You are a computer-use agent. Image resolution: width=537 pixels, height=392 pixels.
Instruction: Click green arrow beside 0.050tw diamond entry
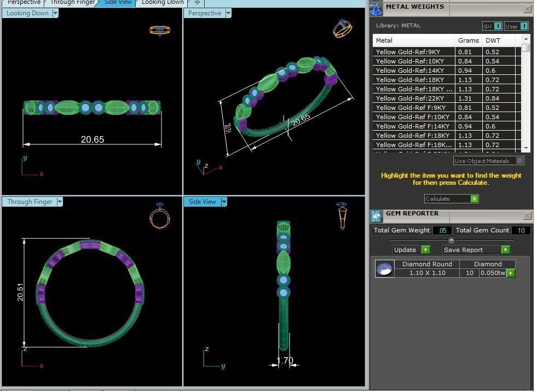pos(511,273)
